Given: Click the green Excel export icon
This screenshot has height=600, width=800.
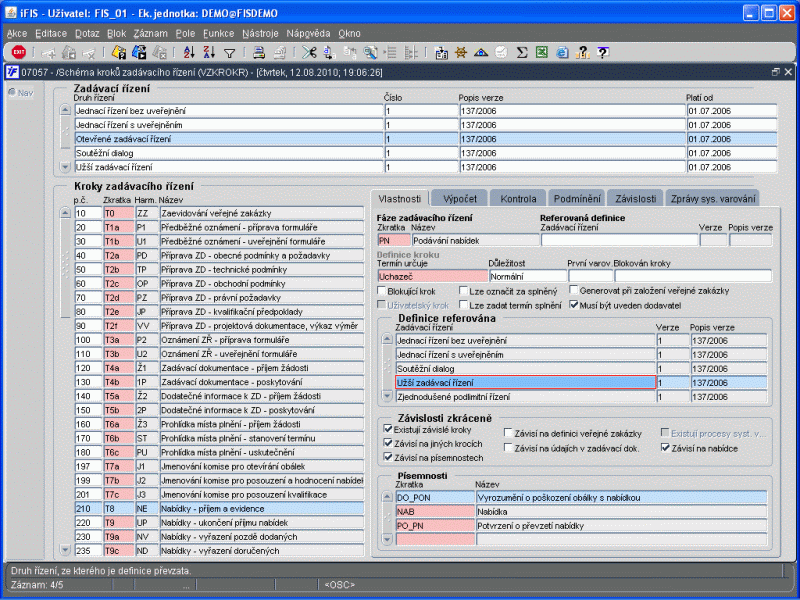Looking at the screenshot, I should click(x=541, y=52).
